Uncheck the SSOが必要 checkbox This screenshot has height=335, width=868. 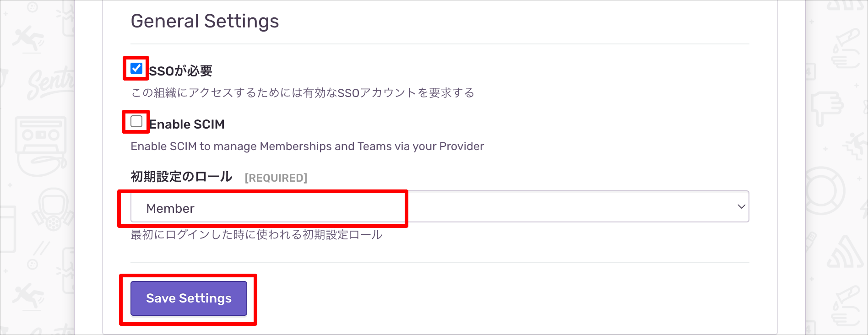pos(136,68)
